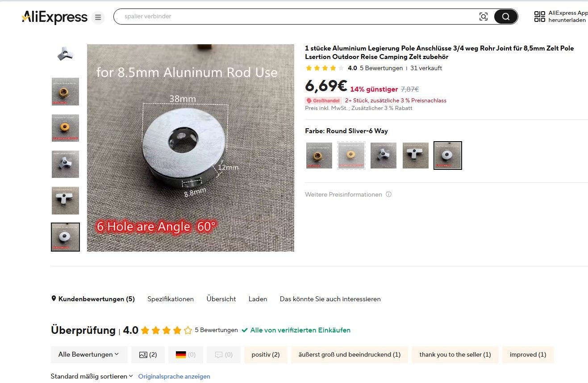Switch to the Spezifikationen tab

pyautogui.click(x=171, y=299)
